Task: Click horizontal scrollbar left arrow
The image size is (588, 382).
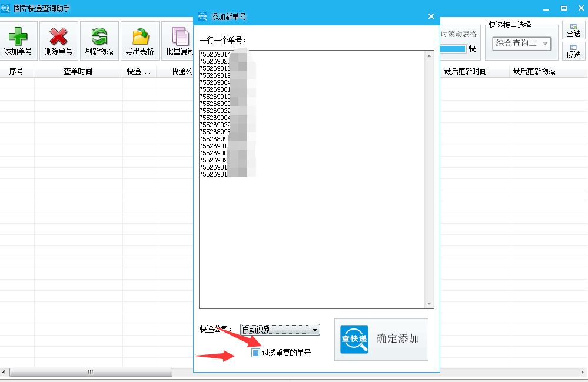Action: [4, 372]
